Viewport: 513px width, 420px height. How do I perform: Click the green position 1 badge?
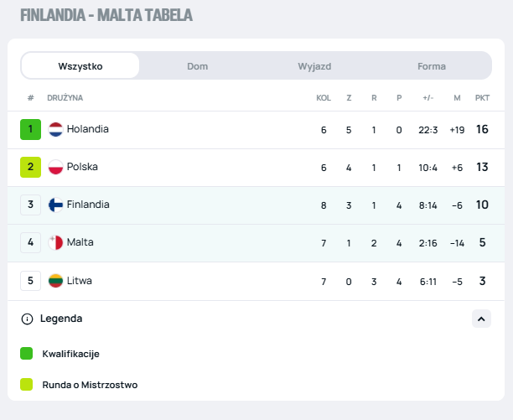click(30, 130)
